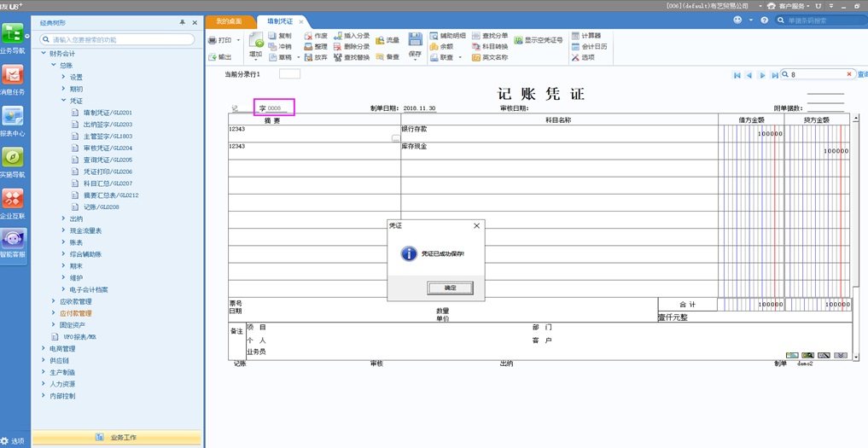The width and height of the screenshot is (868, 448).
Task: Click the 放弃 discard icon
Action: tap(308, 57)
